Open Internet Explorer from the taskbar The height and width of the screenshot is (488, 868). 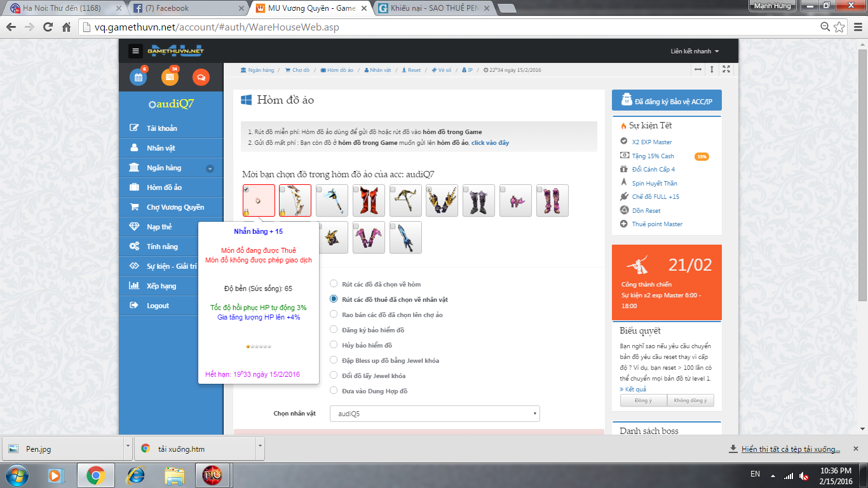[x=135, y=475]
